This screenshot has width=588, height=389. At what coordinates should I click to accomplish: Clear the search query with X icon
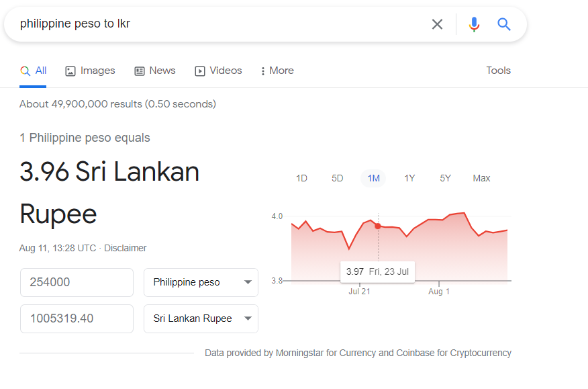(437, 24)
